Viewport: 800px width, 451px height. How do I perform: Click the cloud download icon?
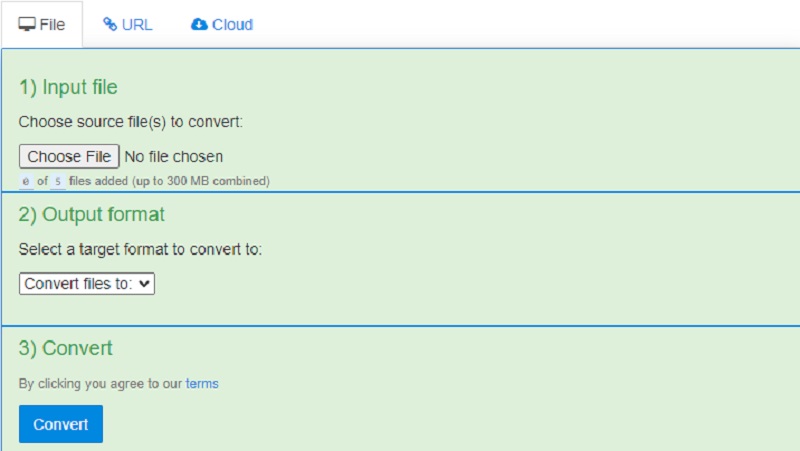199,24
